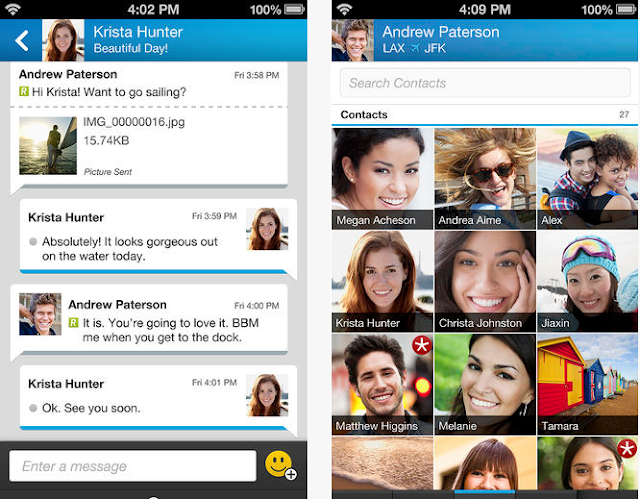Open Andrew Paterson's profile picture in contacts header
Viewport: 640px width, 499px height.
pos(353,40)
